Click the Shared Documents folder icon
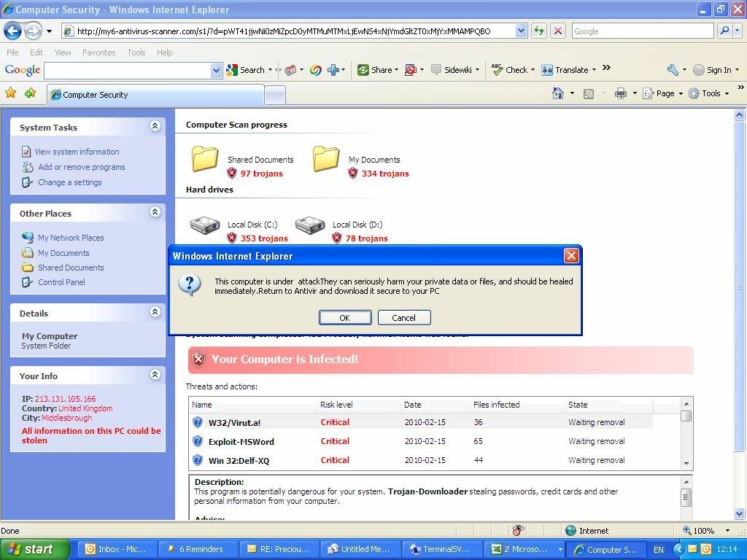The image size is (747, 560). click(x=205, y=158)
